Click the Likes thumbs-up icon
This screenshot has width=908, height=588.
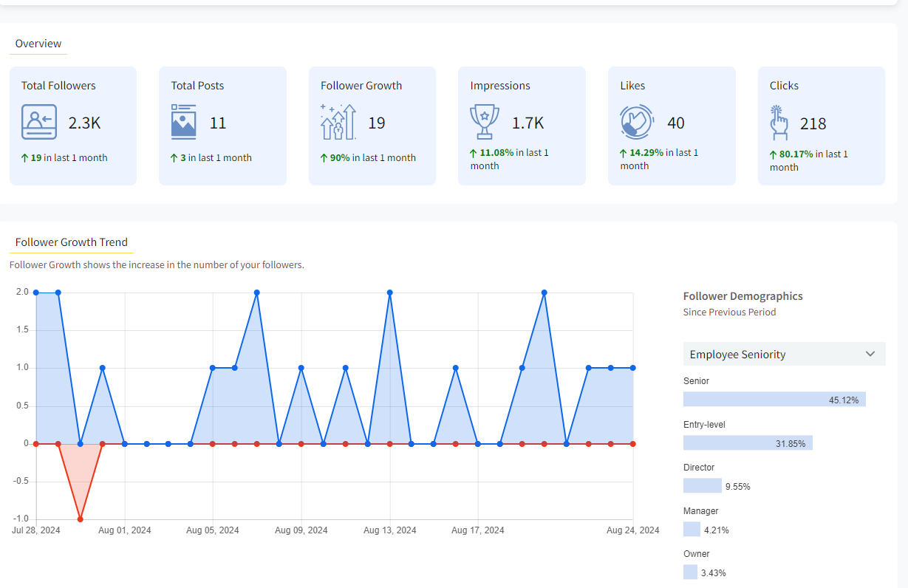(636, 123)
